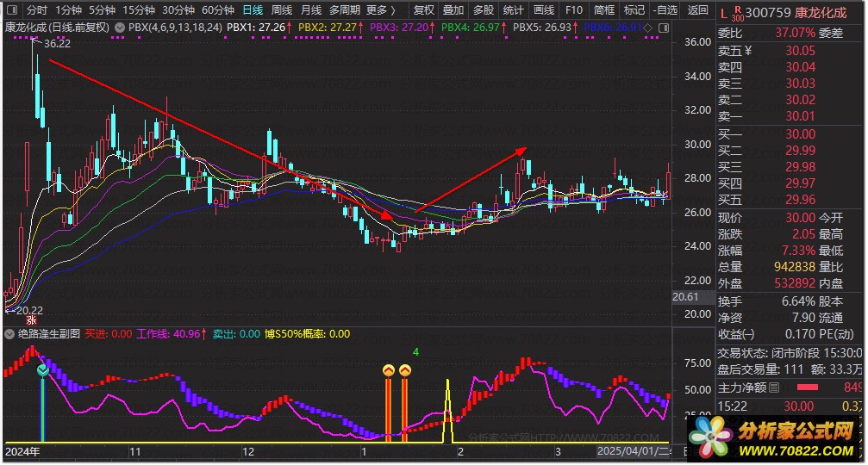Select the 60分钟 period tab
The width and height of the screenshot is (868, 465).
point(218,10)
